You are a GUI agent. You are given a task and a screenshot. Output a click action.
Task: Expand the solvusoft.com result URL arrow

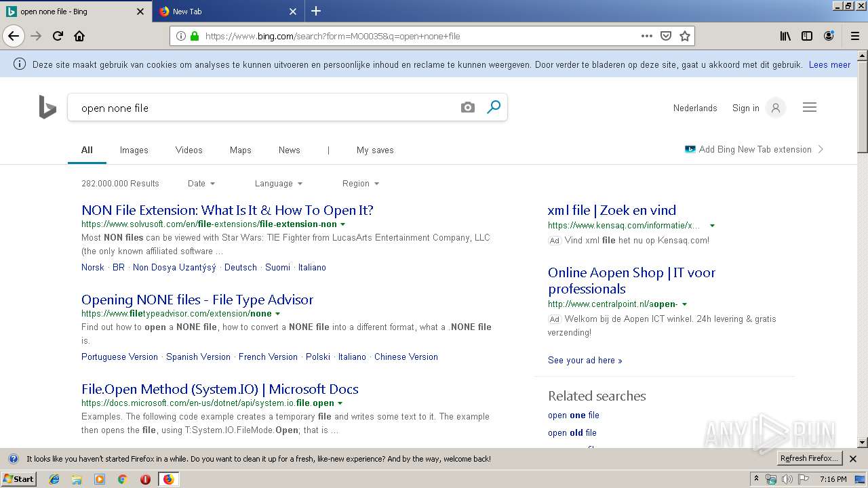tap(342, 224)
